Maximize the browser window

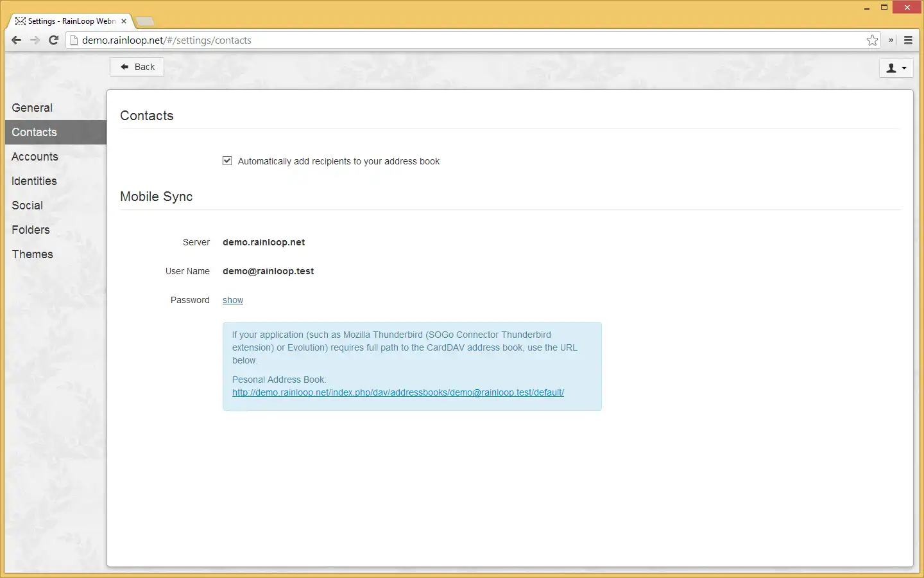(x=884, y=8)
